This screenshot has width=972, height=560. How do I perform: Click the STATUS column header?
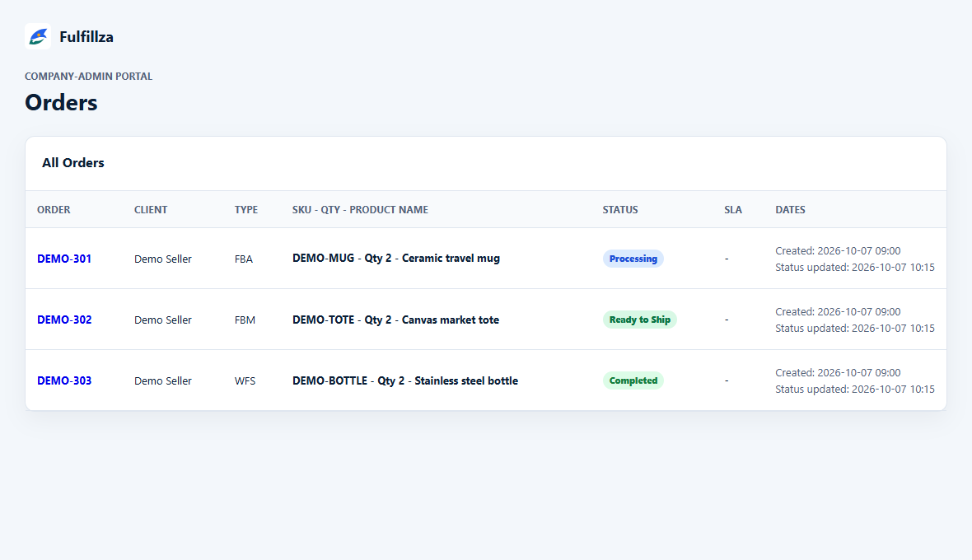(620, 210)
